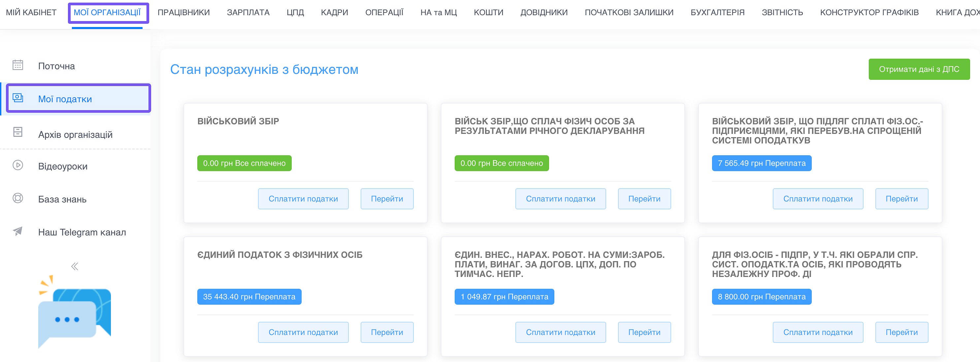Open Перейти for the sprощена система card

(901, 198)
